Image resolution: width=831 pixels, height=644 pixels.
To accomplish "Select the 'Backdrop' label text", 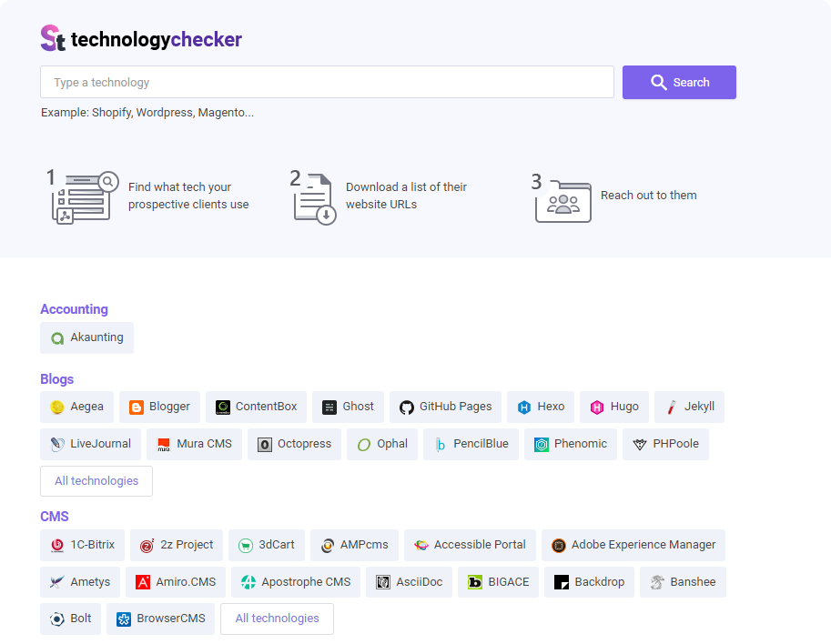I will click(600, 581).
